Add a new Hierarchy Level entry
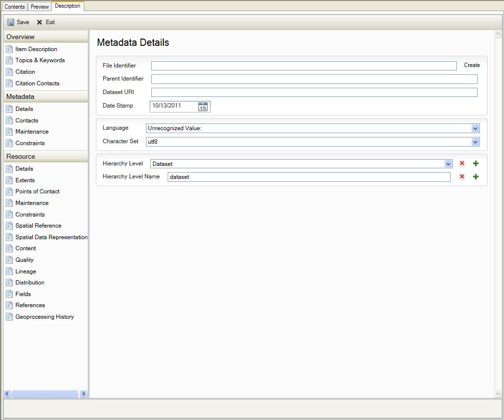This screenshot has width=504, height=420. pyautogui.click(x=476, y=163)
